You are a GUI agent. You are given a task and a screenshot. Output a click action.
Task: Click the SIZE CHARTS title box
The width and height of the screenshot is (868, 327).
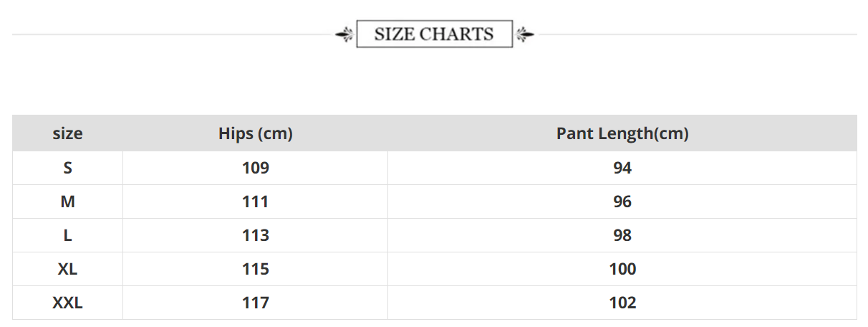(434, 34)
